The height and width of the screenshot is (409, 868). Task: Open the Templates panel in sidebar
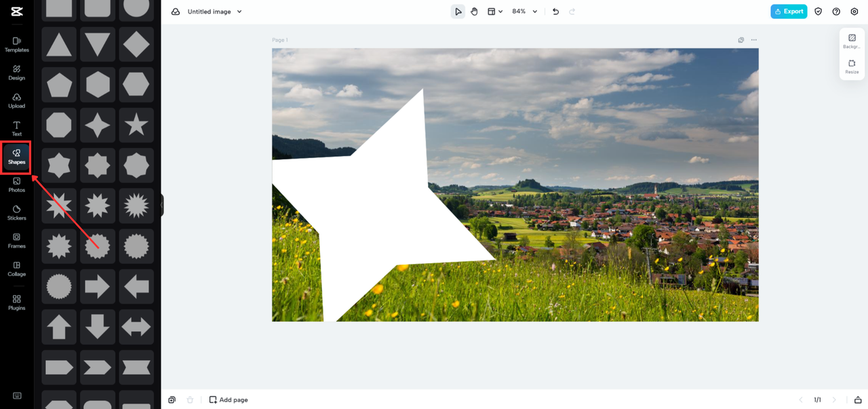pyautogui.click(x=16, y=45)
